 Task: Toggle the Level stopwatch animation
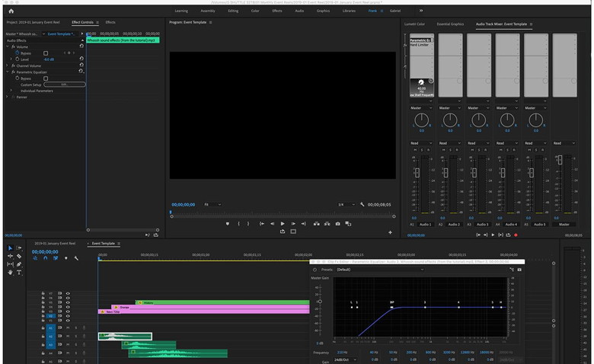pos(16,59)
